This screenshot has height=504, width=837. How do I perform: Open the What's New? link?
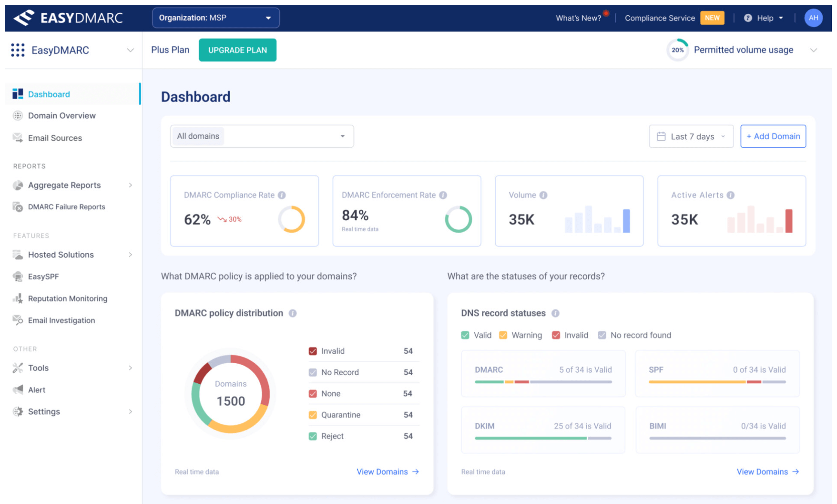pos(578,18)
